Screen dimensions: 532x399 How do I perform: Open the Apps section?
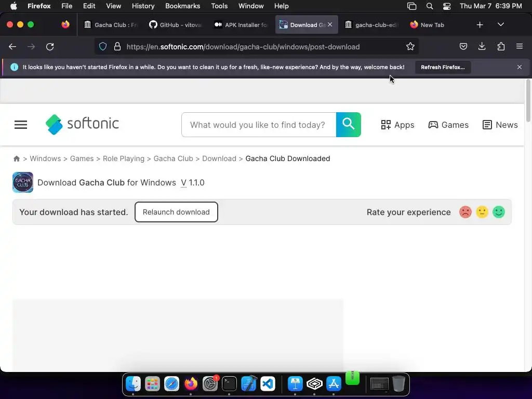[x=397, y=125]
